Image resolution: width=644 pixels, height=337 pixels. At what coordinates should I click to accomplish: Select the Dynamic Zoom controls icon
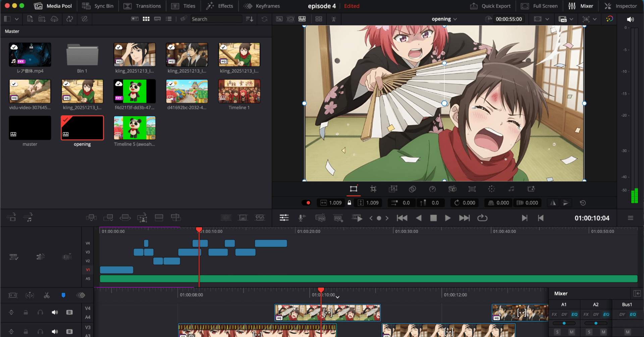[393, 189]
